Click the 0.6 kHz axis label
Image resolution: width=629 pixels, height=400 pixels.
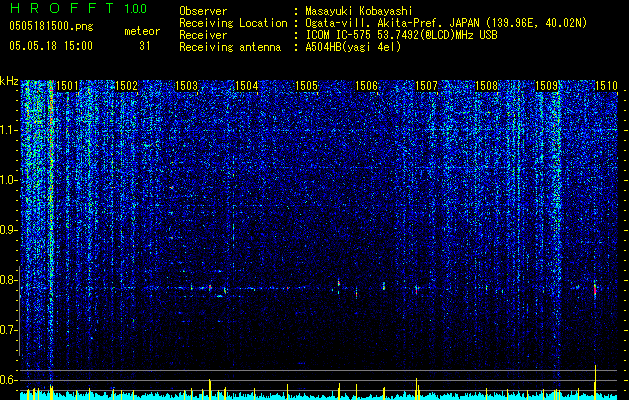pyautogui.click(x=9, y=380)
